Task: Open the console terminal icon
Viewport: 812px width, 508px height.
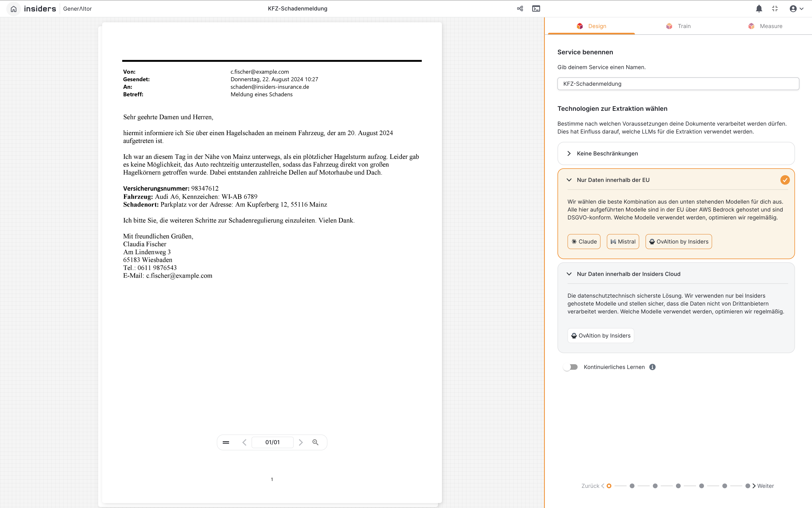Action: 536,9
